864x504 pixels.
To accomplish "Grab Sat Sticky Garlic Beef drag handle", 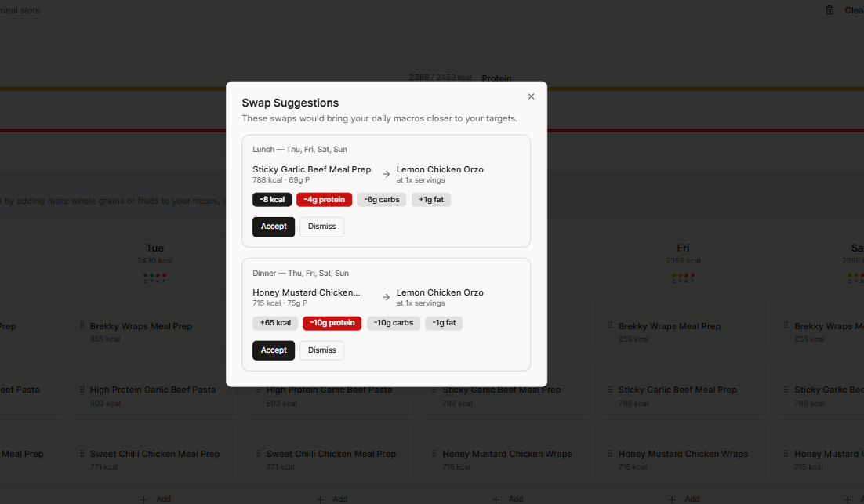I will point(786,389).
